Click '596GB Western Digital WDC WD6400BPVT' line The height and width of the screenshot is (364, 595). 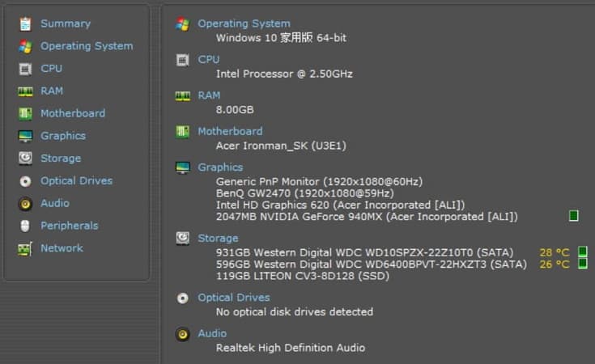(371, 265)
